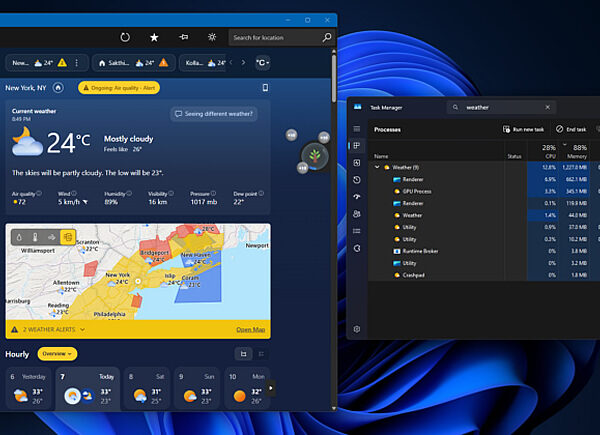The width and height of the screenshot is (600, 435).
Task: Select the Sakthi... home location chip
Action: (x=134, y=63)
